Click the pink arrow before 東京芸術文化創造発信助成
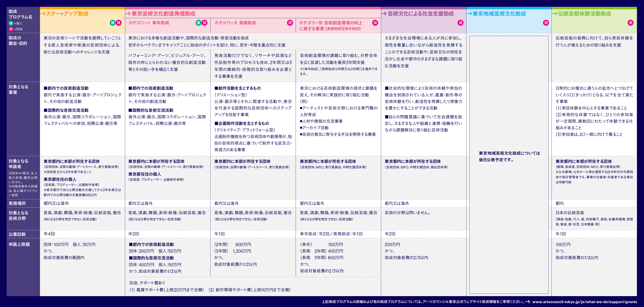 (x=128, y=14)
